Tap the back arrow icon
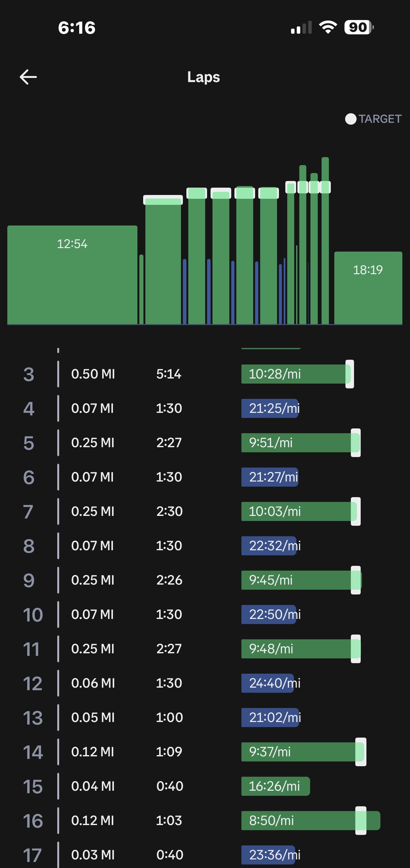 tap(28, 77)
